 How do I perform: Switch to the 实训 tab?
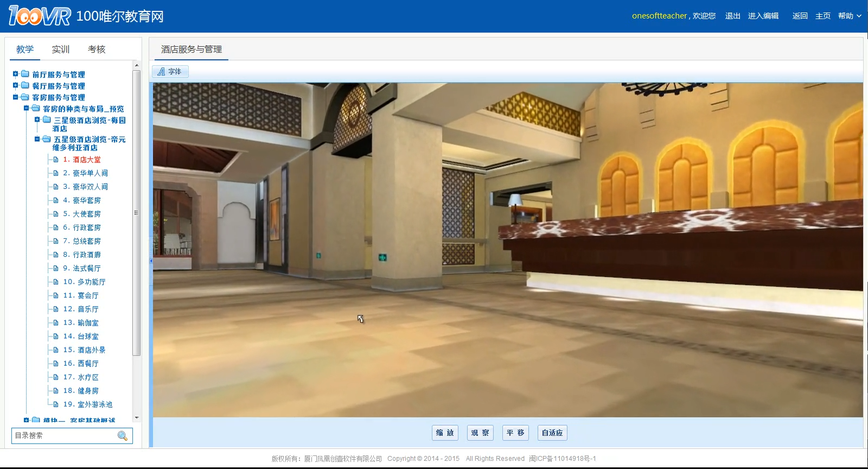[61, 49]
